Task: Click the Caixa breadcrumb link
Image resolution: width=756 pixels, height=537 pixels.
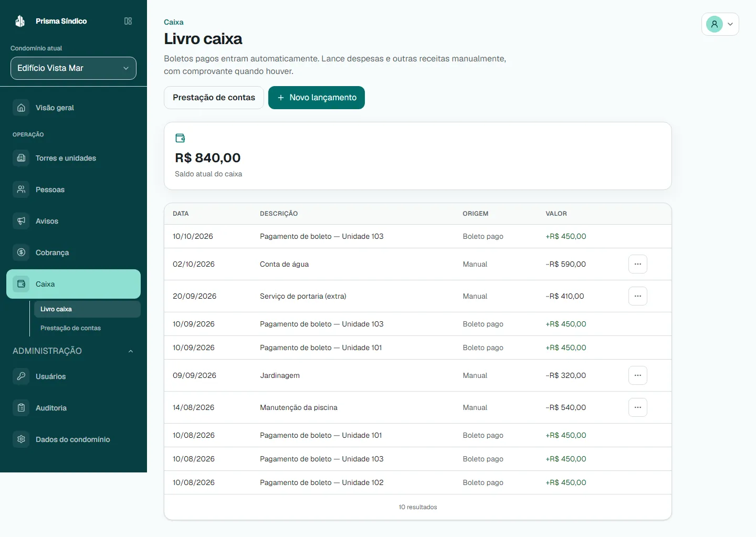Action: point(174,22)
